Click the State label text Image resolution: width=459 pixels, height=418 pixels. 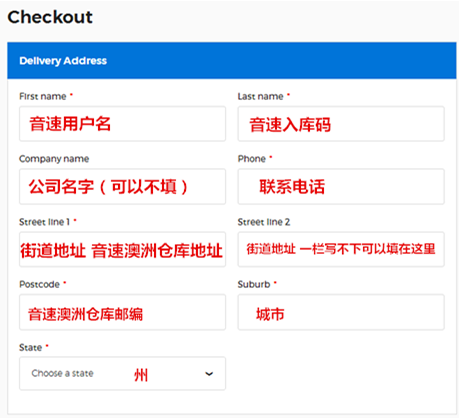pyautogui.click(x=30, y=347)
